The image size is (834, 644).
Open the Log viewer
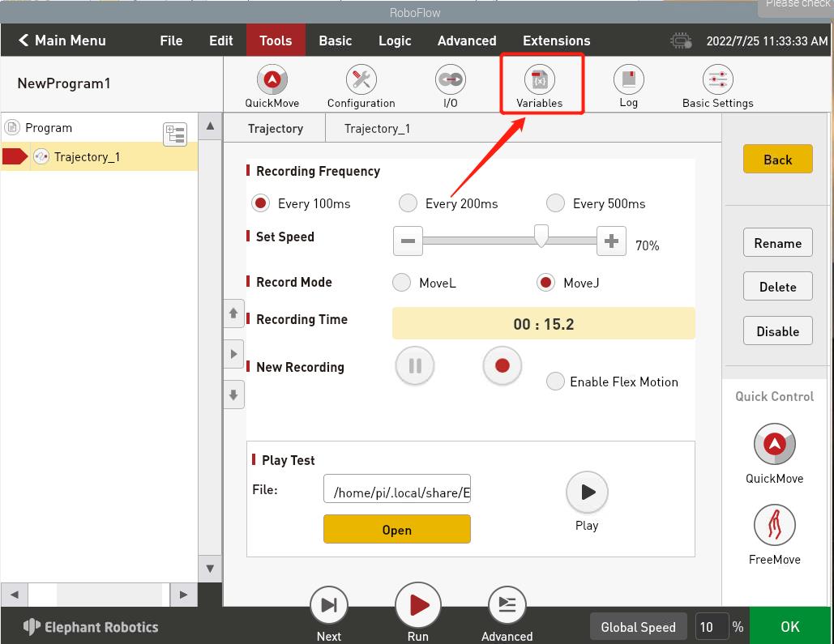tap(628, 81)
